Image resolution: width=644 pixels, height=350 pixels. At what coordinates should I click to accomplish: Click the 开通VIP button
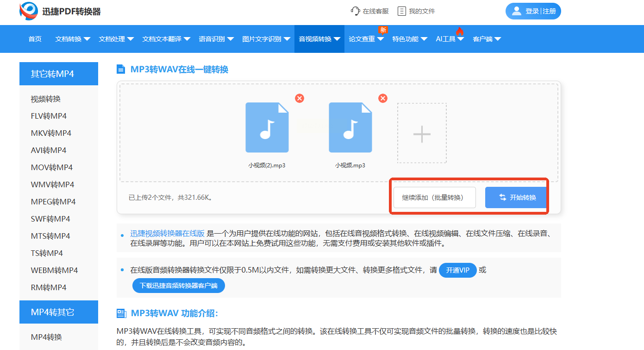(x=457, y=270)
